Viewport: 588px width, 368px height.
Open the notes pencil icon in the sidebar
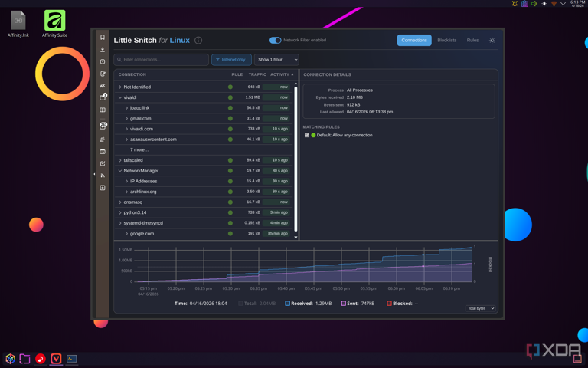coord(103,74)
